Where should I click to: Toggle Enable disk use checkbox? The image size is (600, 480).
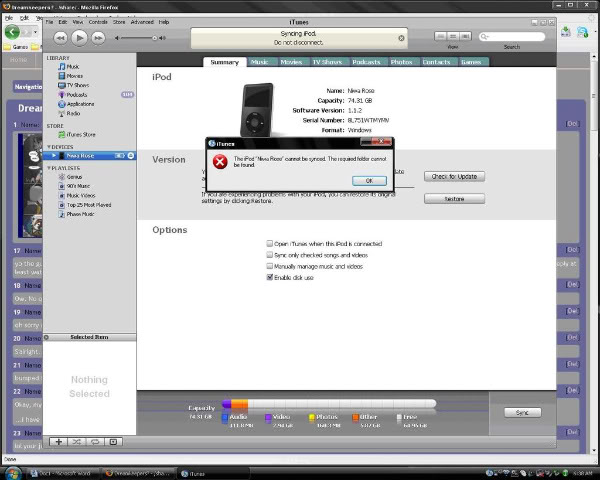tap(269, 278)
